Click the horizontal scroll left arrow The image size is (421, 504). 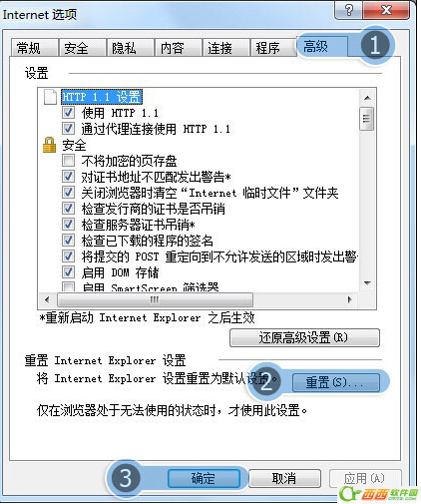pyautogui.click(x=47, y=299)
